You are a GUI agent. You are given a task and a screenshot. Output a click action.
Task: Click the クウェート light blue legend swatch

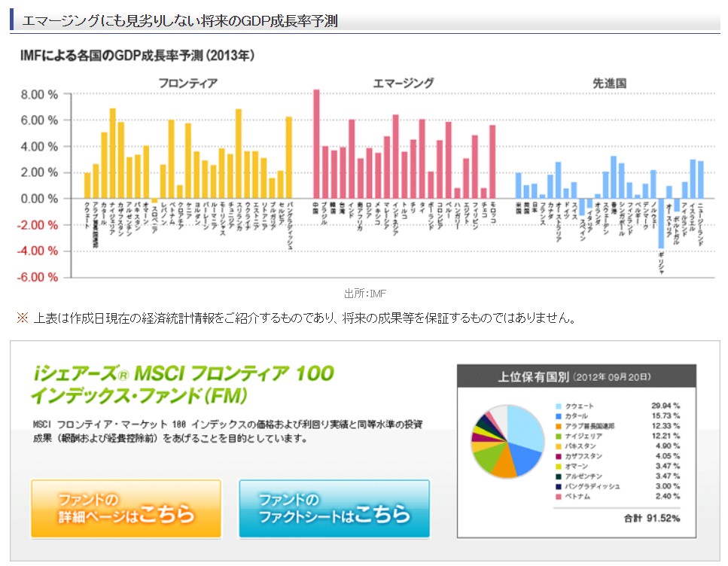click(559, 406)
